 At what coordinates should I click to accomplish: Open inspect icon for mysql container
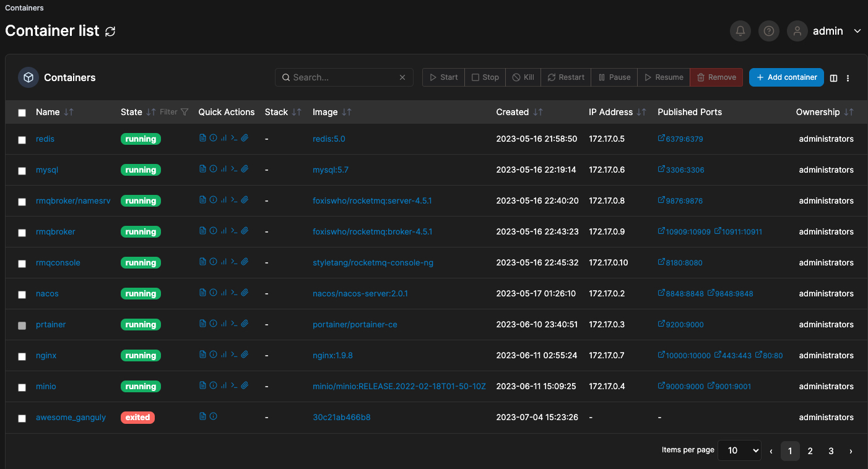(x=213, y=169)
